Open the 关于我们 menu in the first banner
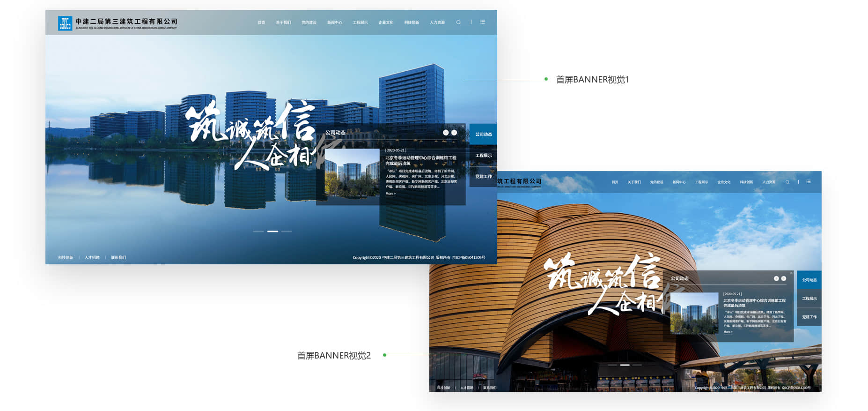The width and height of the screenshot is (868, 411). click(283, 22)
